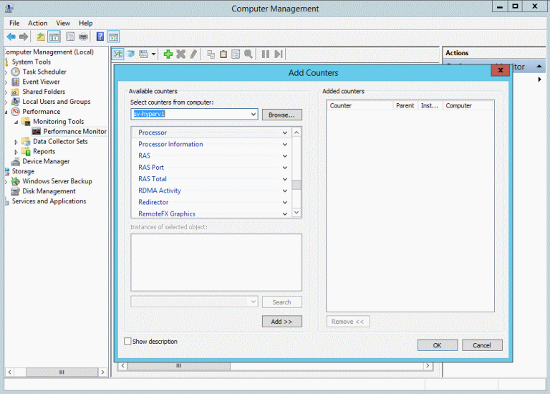Viewport: 550px width, 394px height.
Task: Open the Change graph type dropdown arrow
Action: pyautogui.click(x=154, y=54)
